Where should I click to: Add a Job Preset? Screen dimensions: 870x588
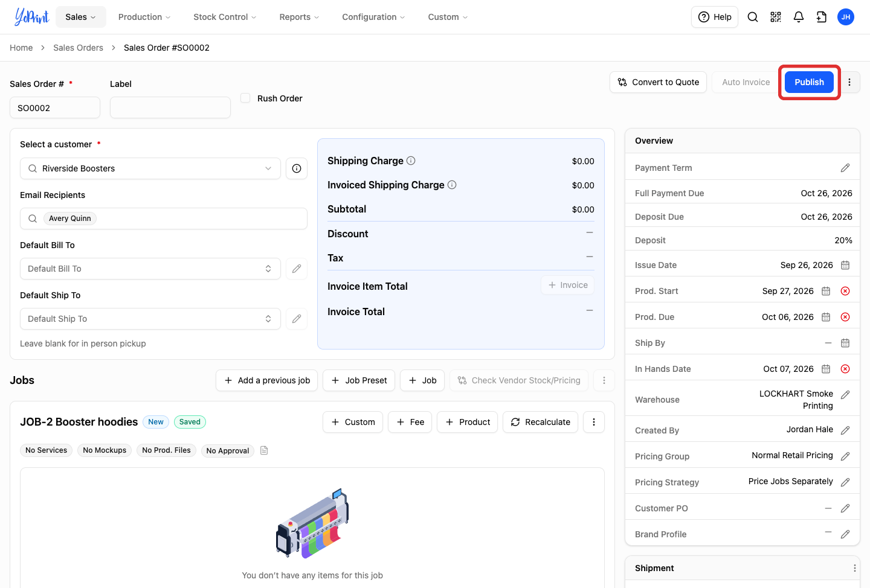[359, 380]
